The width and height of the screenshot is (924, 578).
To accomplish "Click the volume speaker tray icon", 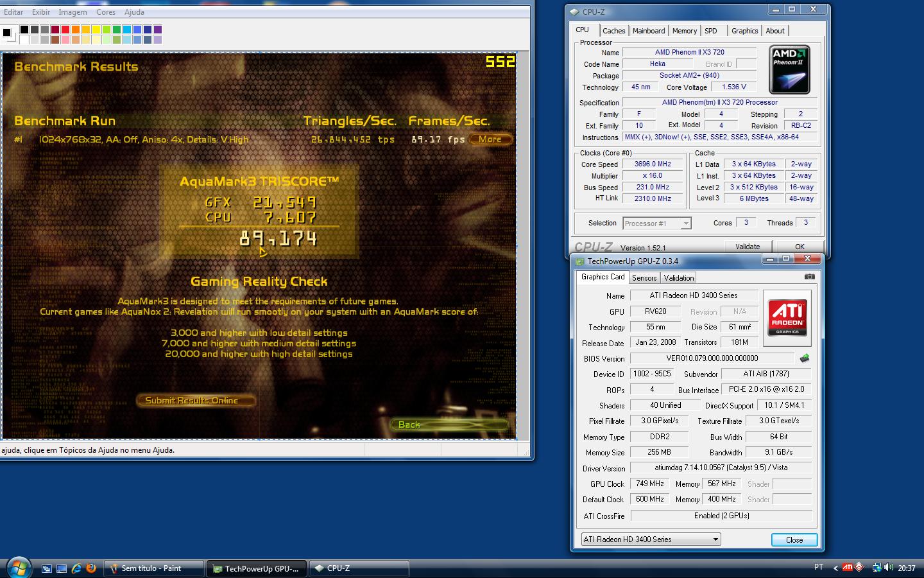I will pyautogui.click(x=888, y=567).
